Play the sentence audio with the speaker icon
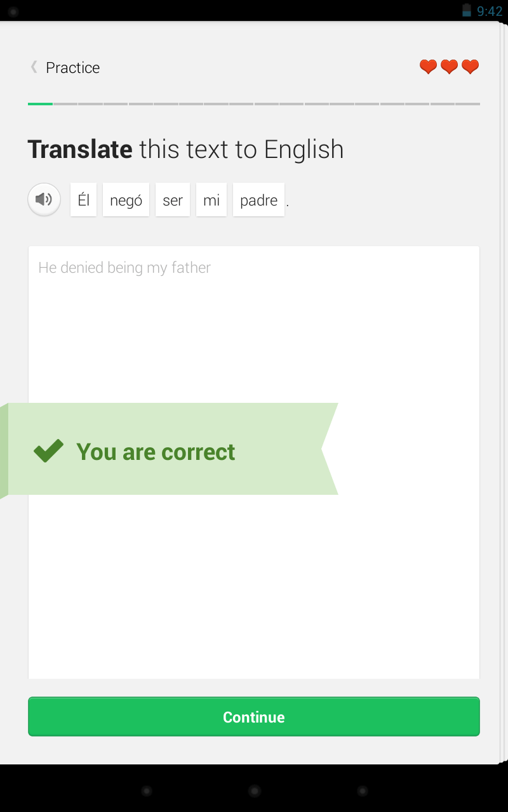 point(43,199)
